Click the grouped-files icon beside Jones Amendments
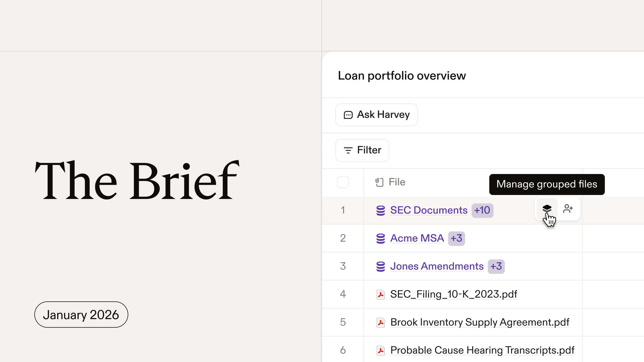This screenshot has width=644, height=362. tap(381, 266)
